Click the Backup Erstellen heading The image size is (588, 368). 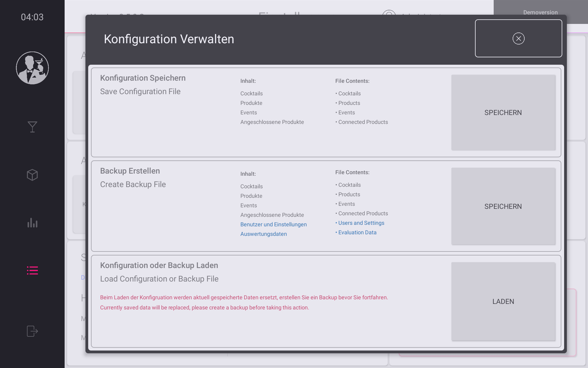130,171
